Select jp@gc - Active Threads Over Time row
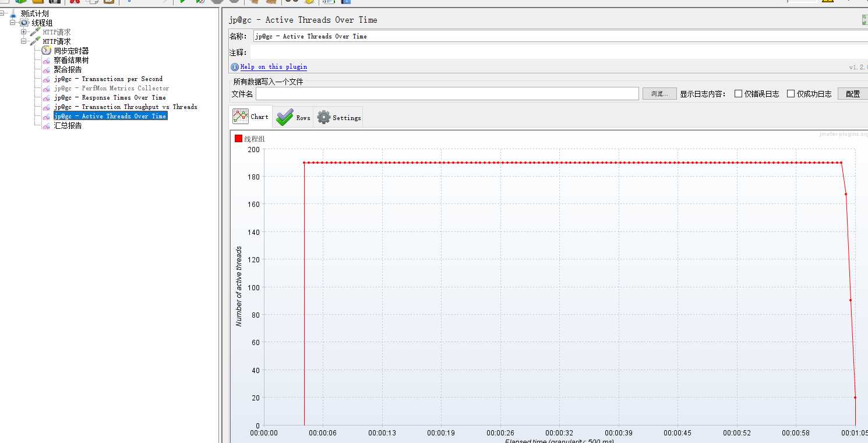868x443 pixels. click(110, 116)
